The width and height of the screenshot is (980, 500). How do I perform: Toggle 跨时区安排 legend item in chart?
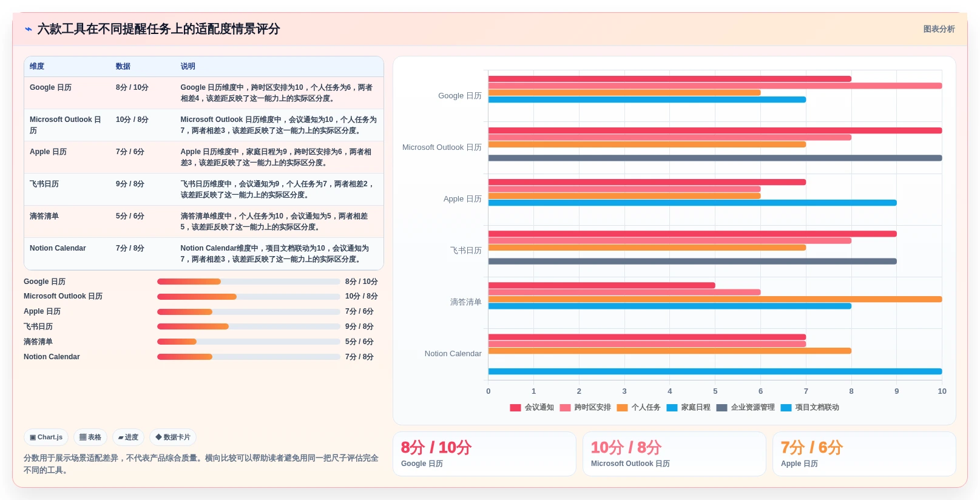(586, 408)
